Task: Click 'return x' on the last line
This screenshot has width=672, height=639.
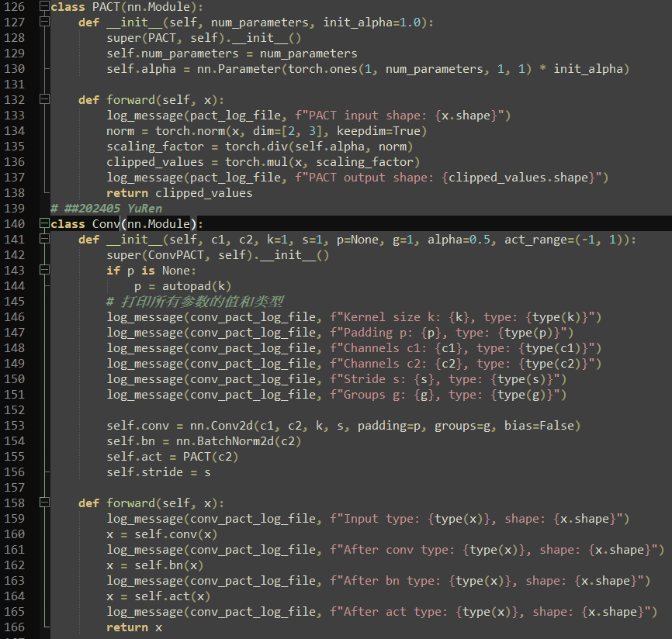Action: coord(134,627)
